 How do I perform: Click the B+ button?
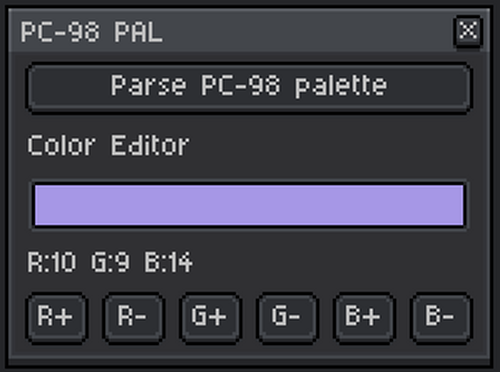pos(364,318)
